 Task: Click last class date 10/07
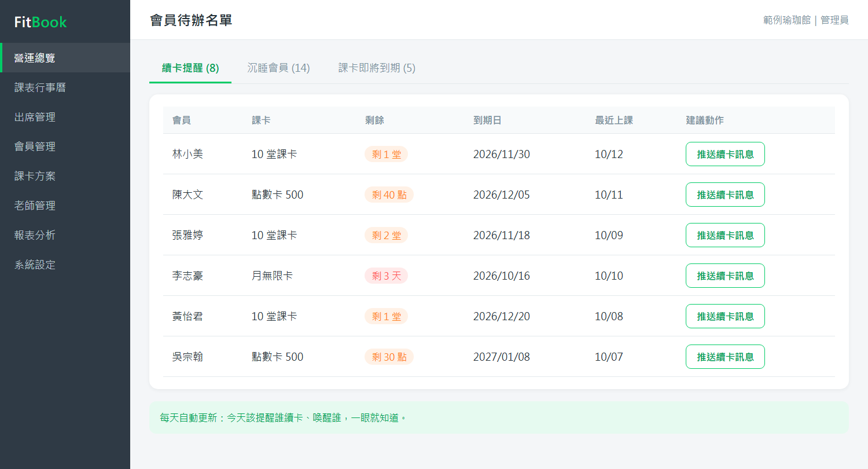coord(609,357)
